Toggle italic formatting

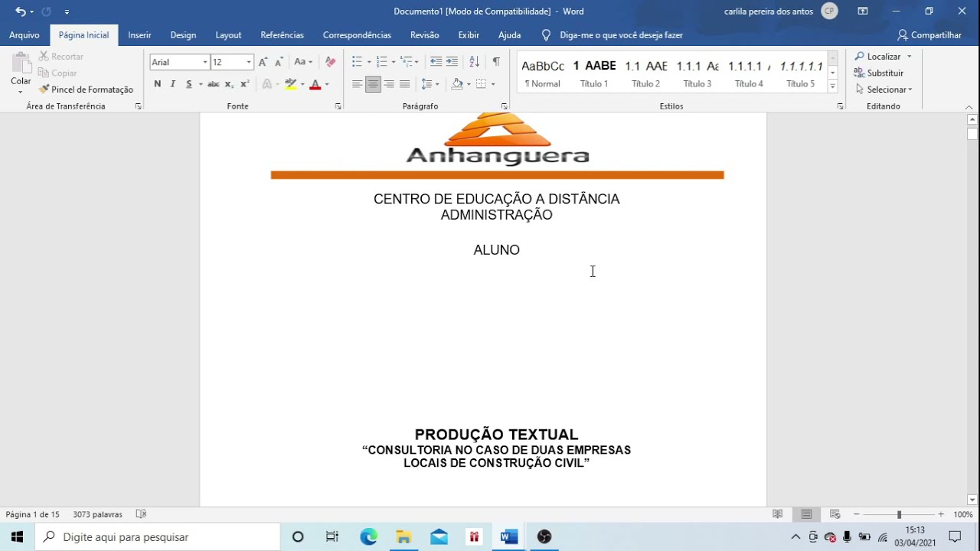coord(173,84)
